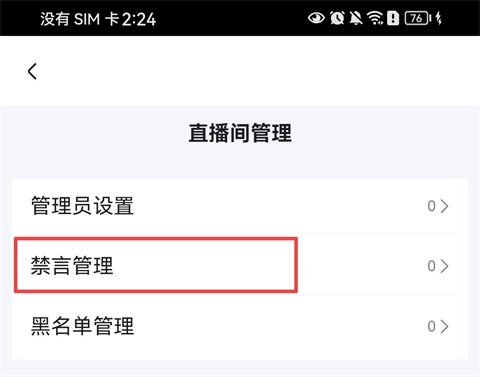480x377 pixels.
Task: Tap the eye comfort icon in status bar
Action: coord(316,18)
